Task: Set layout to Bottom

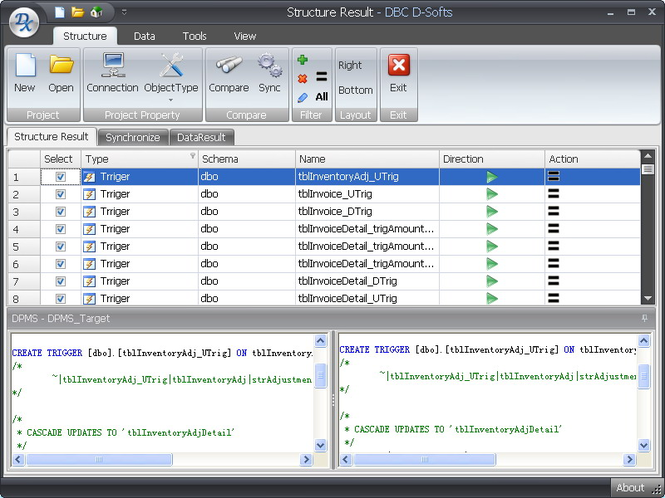Action: (355, 90)
